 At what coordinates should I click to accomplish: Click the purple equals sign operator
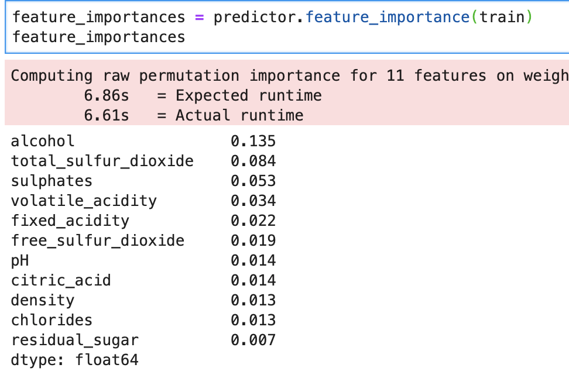click(x=199, y=17)
